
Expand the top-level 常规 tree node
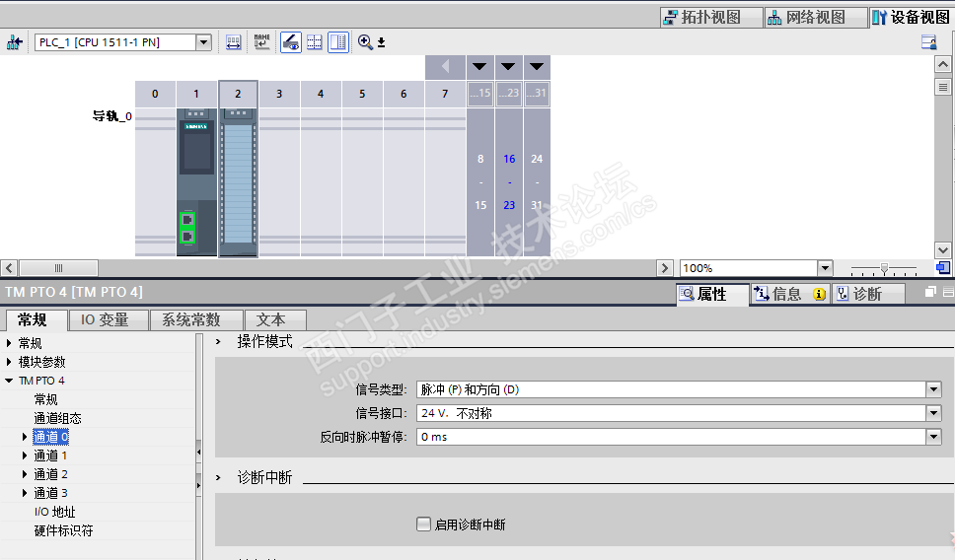pos(9,343)
